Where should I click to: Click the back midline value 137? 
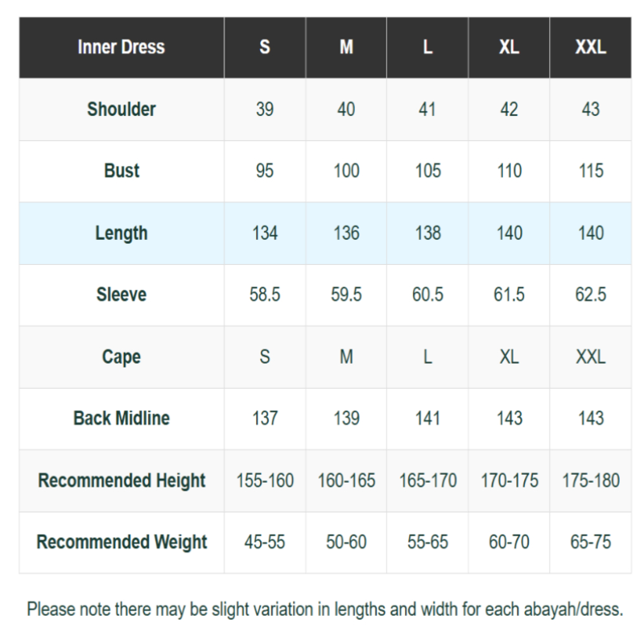click(265, 419)
